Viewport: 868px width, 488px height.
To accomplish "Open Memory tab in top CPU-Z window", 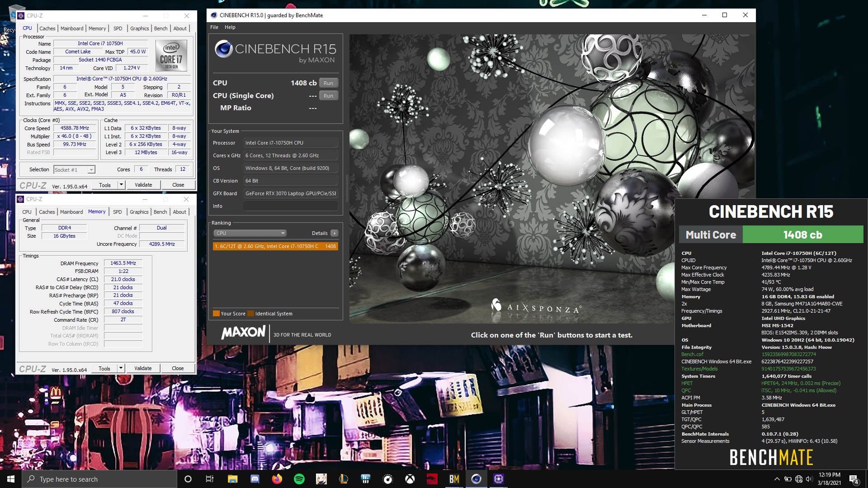I will (x=97, y=28).
